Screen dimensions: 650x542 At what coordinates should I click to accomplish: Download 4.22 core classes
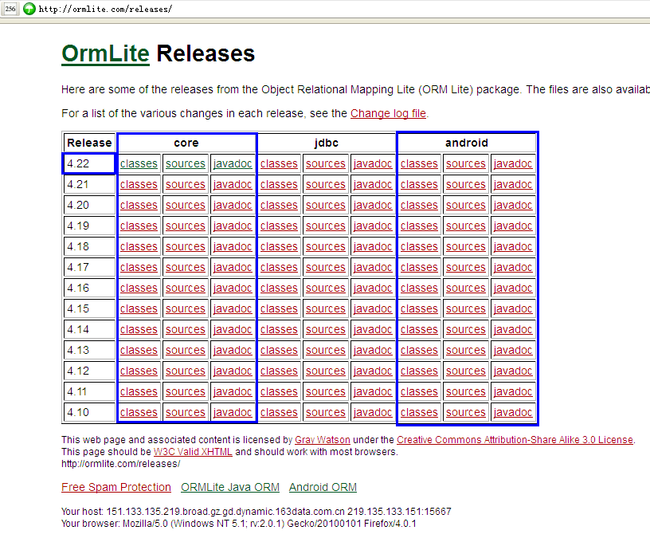pyautogui.click(x=139, y=164)
